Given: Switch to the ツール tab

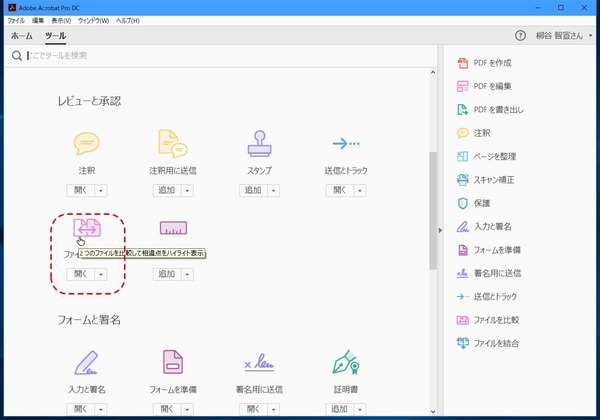Looking at the screenshot, I should coord(55,36).
